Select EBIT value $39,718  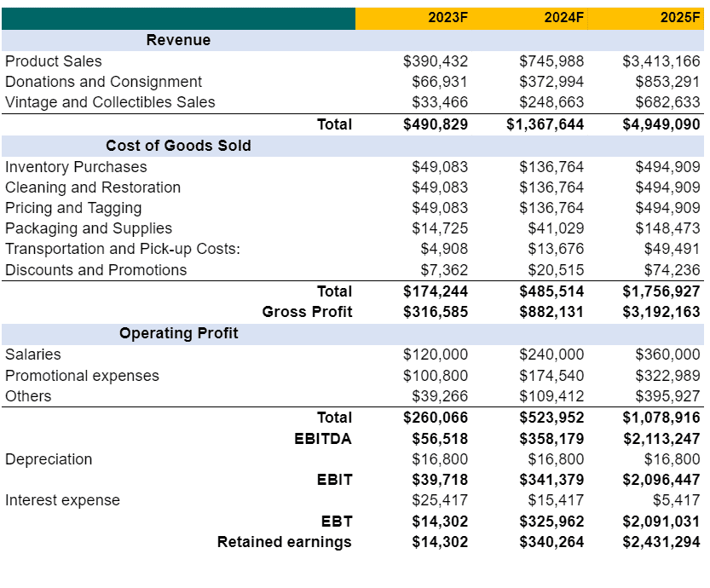pyautogui.click(x=440, y=480)
